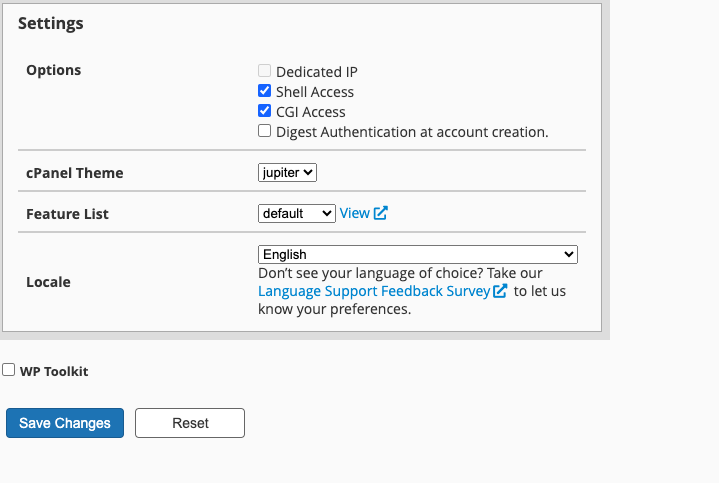Click the WP Toolkit label text

54,371
